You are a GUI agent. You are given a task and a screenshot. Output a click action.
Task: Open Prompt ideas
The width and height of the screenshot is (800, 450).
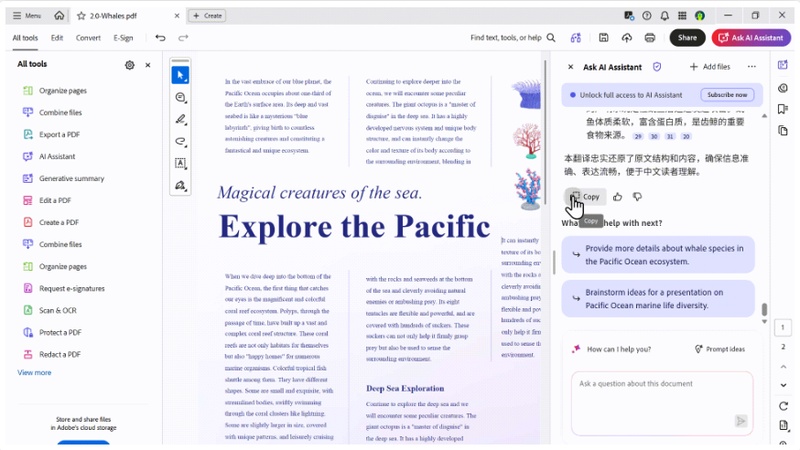(x=719, y=349)
